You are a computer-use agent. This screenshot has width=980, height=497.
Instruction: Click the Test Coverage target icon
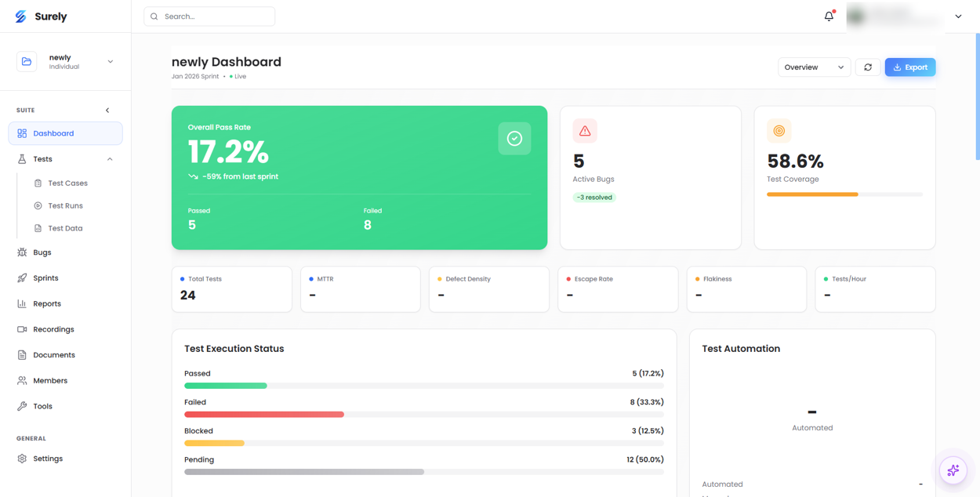pyautogui.click(x=779, y=131)
